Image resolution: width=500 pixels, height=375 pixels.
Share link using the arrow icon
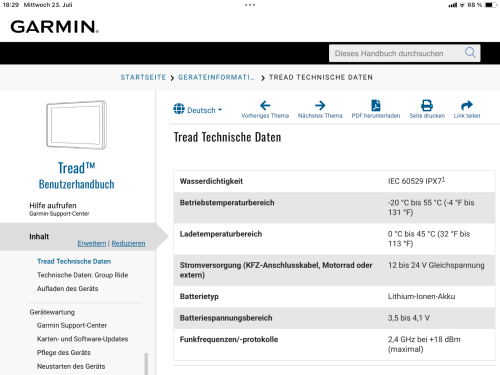click(467, 105)
